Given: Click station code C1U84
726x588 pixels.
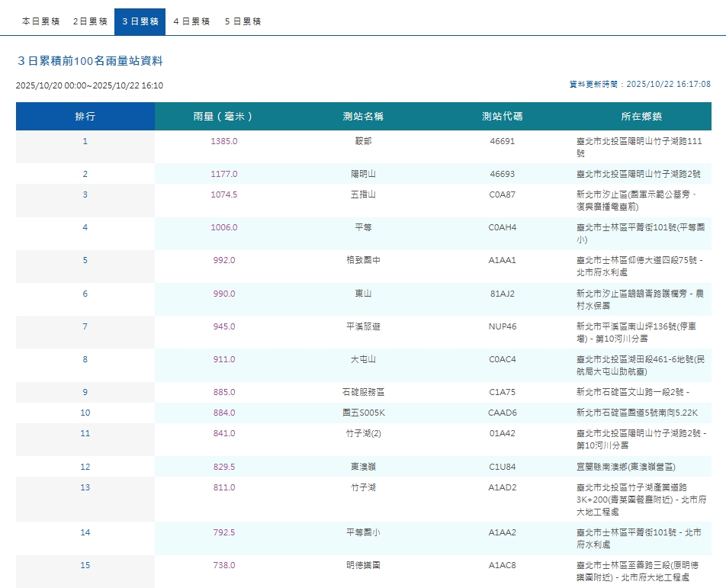Looking at the screenshot, I should (503, 467).
